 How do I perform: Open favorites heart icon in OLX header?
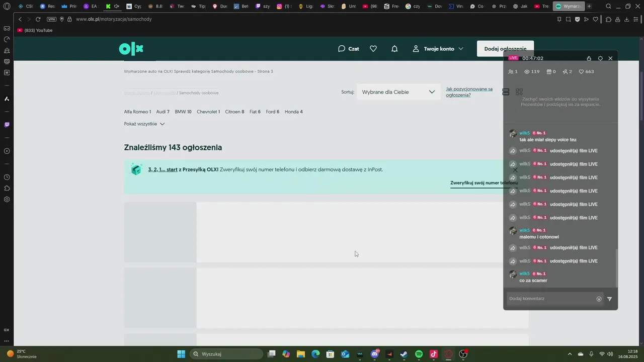tap(373, 49)
